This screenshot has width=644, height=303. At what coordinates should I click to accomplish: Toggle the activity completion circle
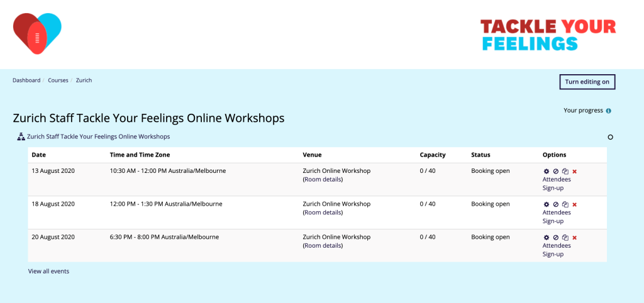tap(610, 137)
